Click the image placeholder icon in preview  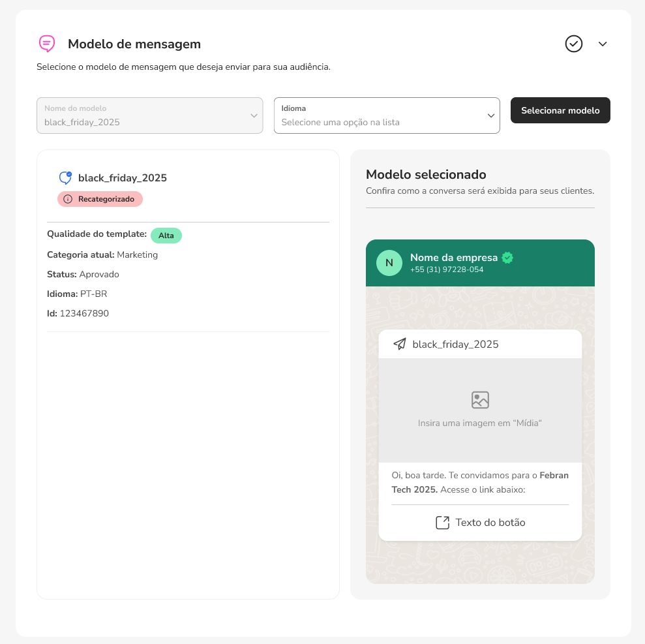[480, 400]
